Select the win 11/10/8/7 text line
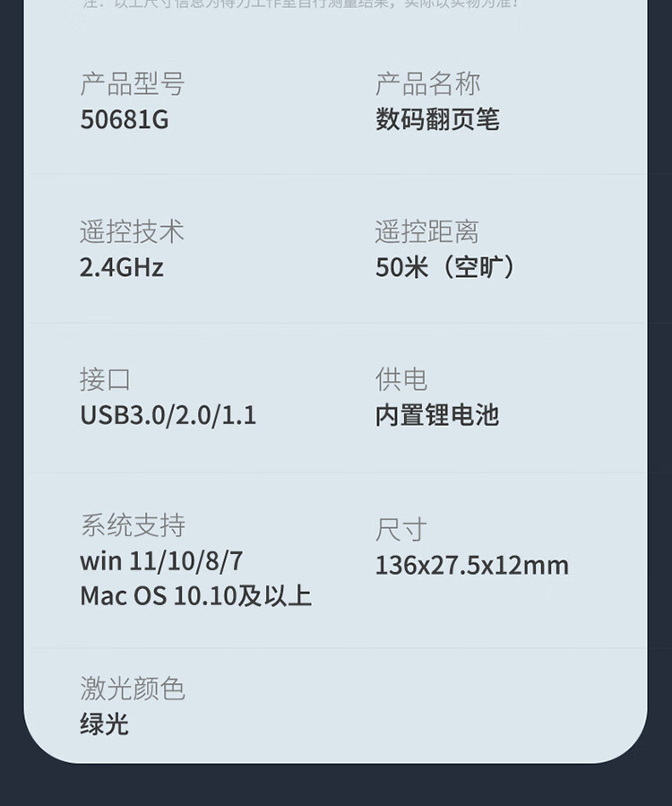 point(161,561)
